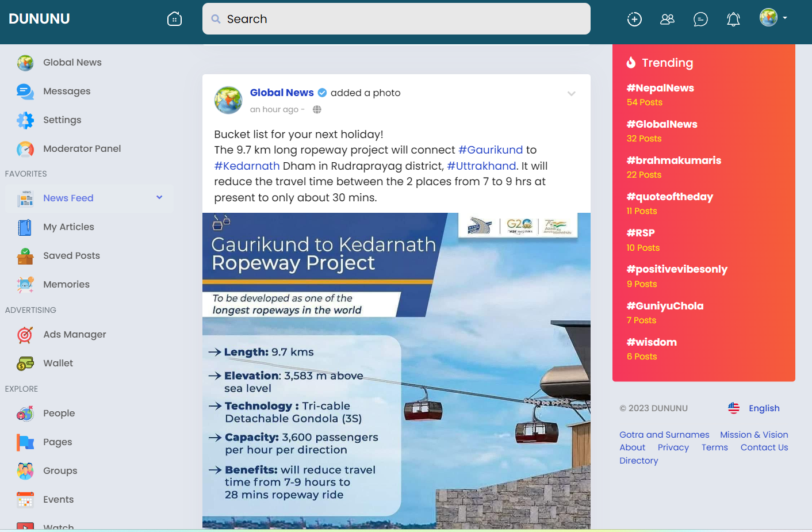Click the create new post plus icon

[634, 19]
